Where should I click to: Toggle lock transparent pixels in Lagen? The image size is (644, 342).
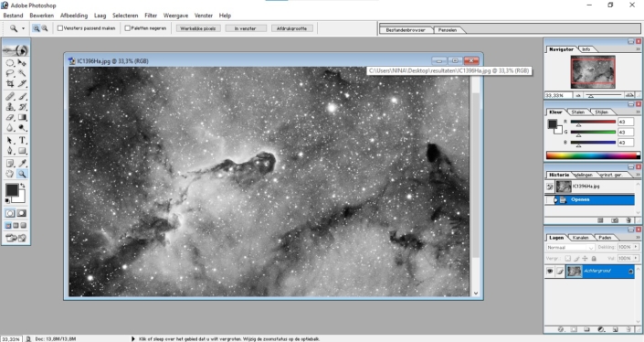[567, 258]
